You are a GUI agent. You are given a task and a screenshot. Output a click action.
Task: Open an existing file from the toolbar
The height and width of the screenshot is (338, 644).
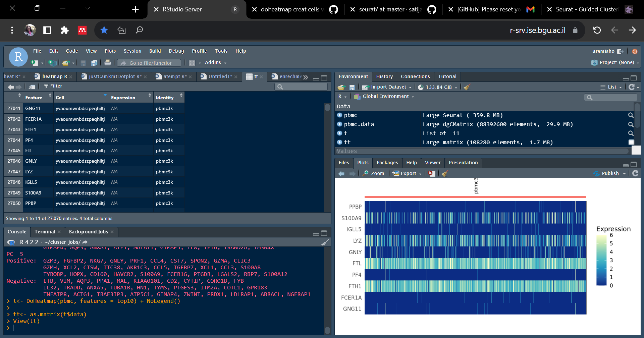point(65,63)
